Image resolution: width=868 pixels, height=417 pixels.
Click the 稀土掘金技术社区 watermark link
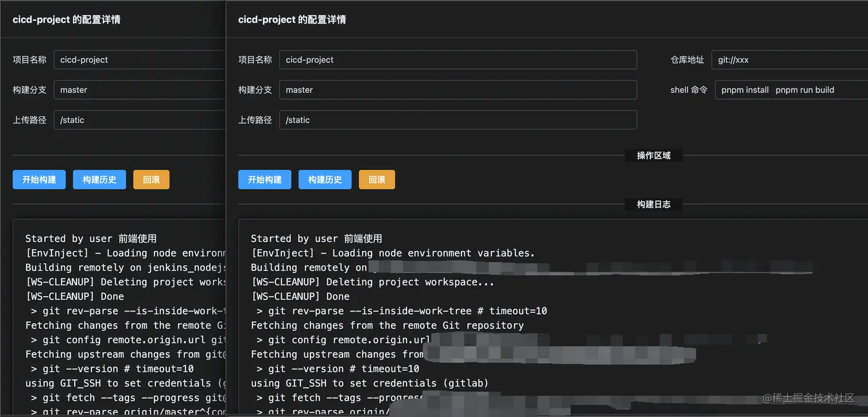click(x=809, y=397)
